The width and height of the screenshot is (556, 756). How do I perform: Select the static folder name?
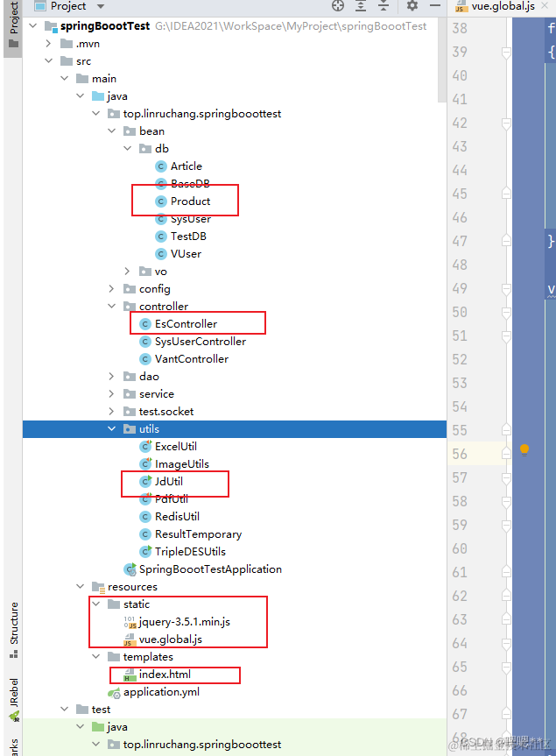pos(137,604)
